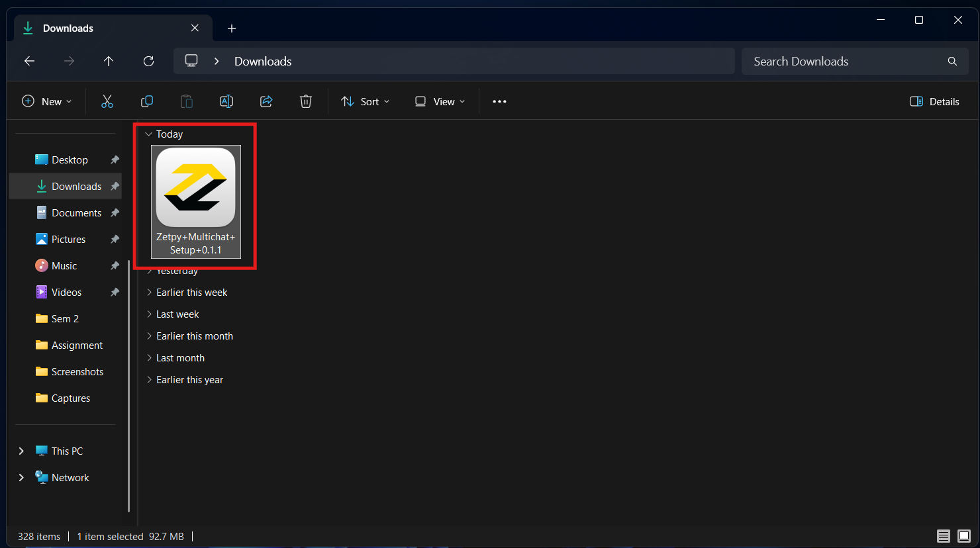Viewport: 980px width, 548px height.
Task: Select This PC in the sidebar
Action: (x=65, y=451)
